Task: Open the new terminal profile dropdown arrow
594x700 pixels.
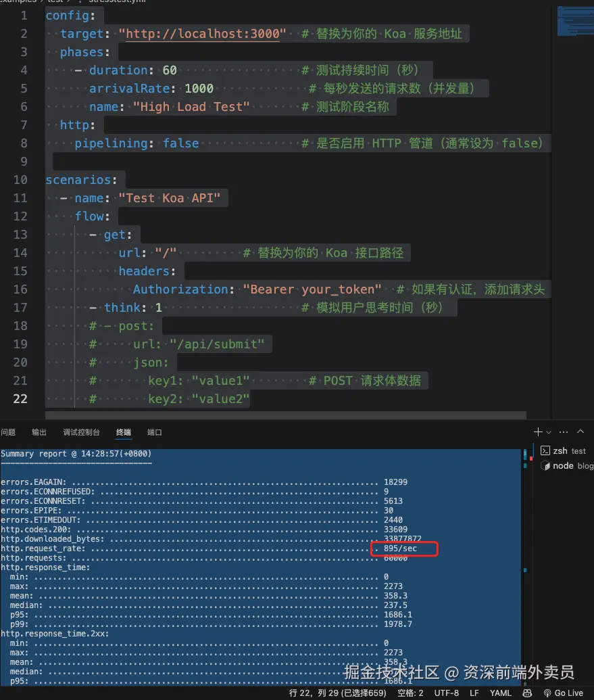Action: coord(549,432)
